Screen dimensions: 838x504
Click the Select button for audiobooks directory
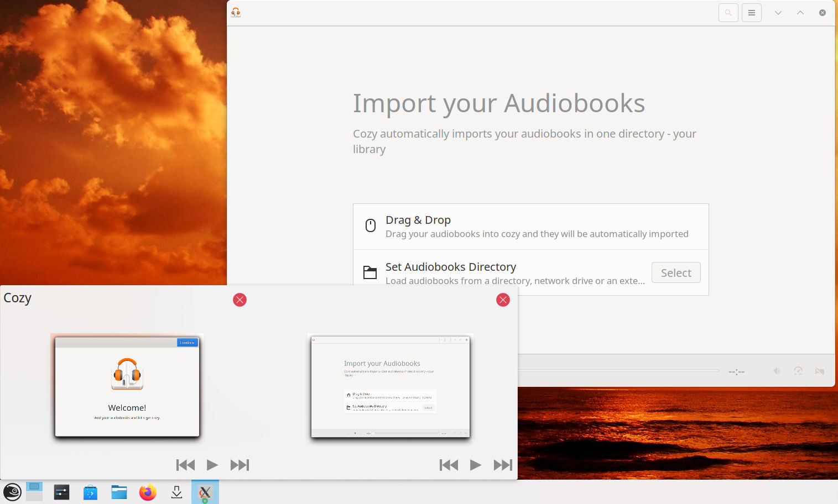[676, 272]
